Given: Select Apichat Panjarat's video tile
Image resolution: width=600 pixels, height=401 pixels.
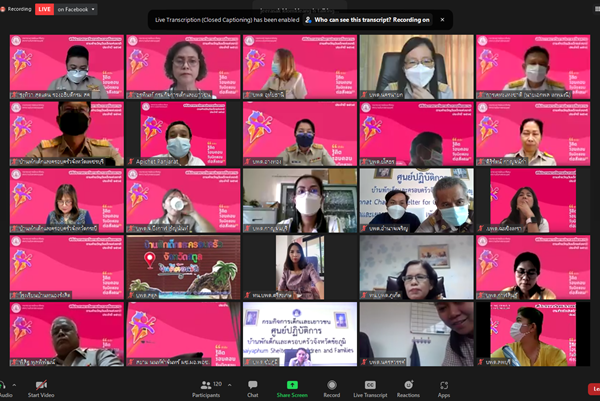Looking at the screenshot, I should [x=183, y=134].
